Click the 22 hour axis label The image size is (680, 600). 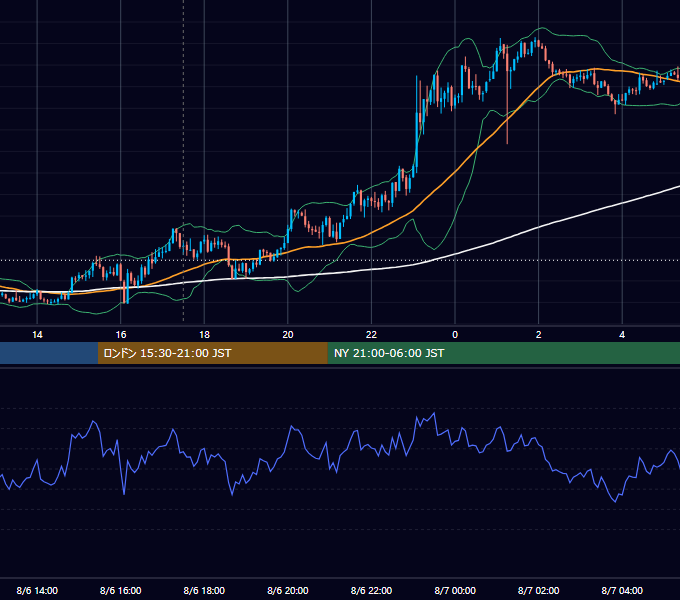point(371,335)
